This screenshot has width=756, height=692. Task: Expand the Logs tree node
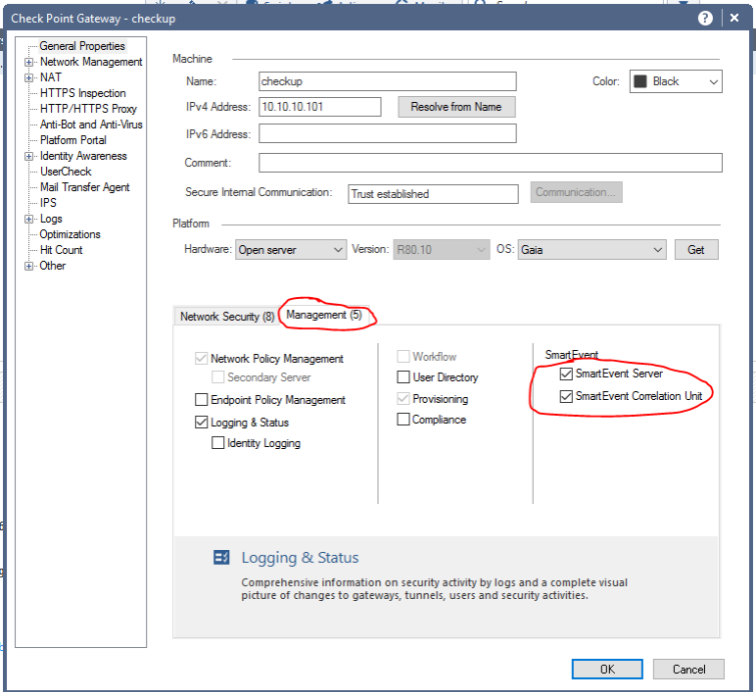coord(29,219)
